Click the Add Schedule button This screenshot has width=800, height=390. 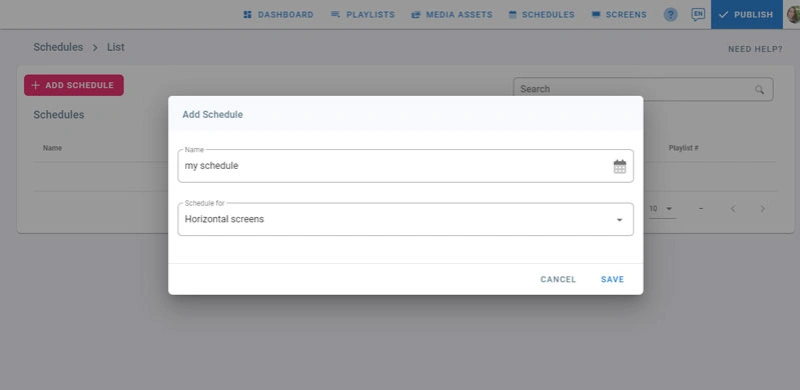pyautogui.click(x=74, y=85)
